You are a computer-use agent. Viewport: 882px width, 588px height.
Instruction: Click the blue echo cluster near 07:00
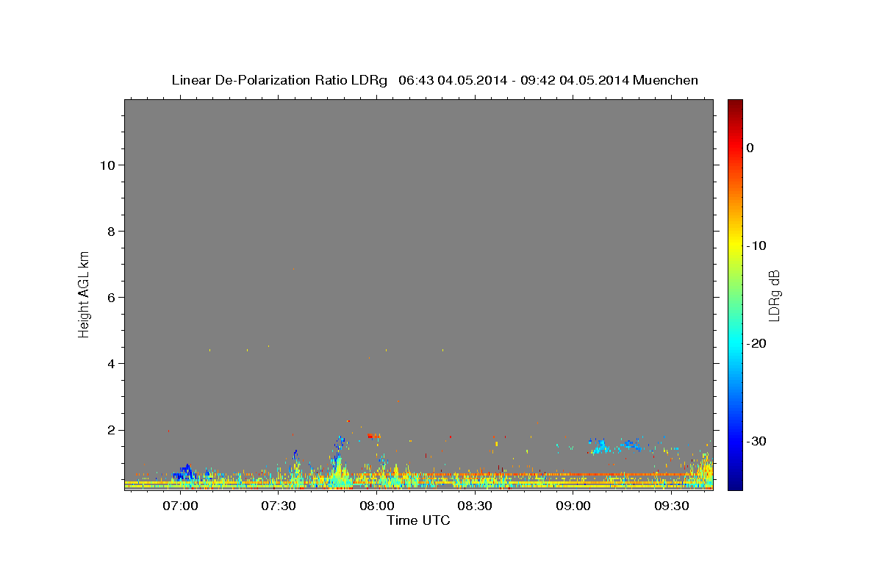(184, 472)
